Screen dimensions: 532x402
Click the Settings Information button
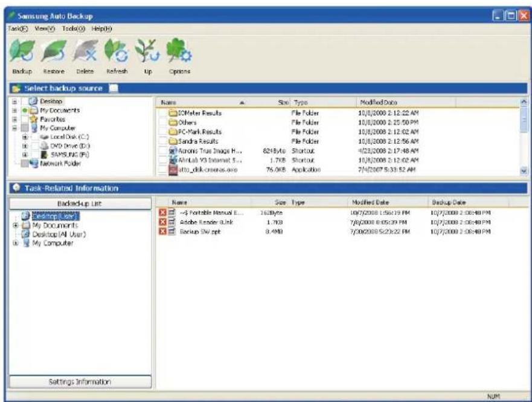(x=80, y=381)
